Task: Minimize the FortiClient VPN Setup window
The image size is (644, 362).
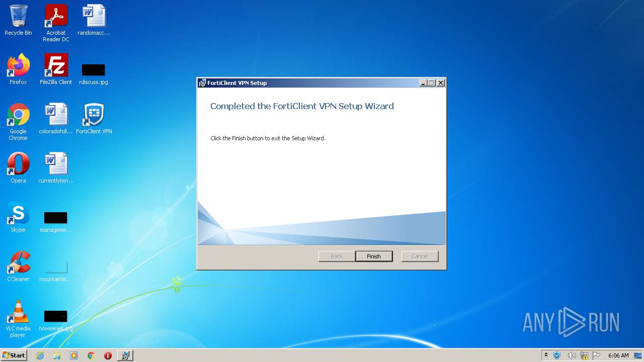Action: [x=423, y=83]
